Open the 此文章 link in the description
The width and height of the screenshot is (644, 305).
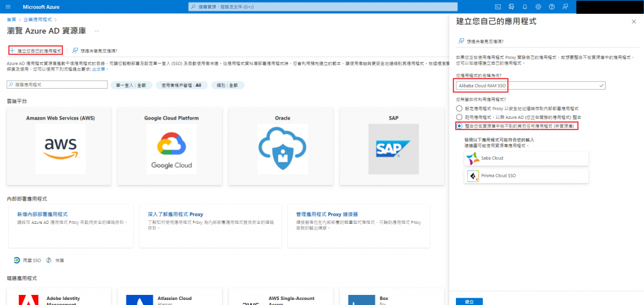99,69
